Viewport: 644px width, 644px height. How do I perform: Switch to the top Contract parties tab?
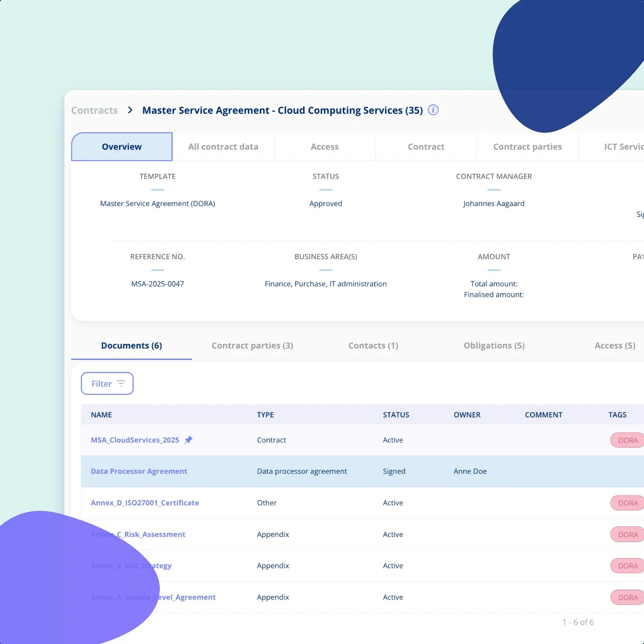(x=528, y=147)
